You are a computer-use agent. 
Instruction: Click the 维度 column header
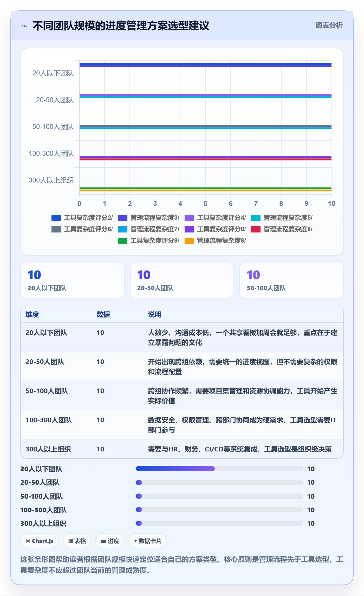[x=32, y=314]
